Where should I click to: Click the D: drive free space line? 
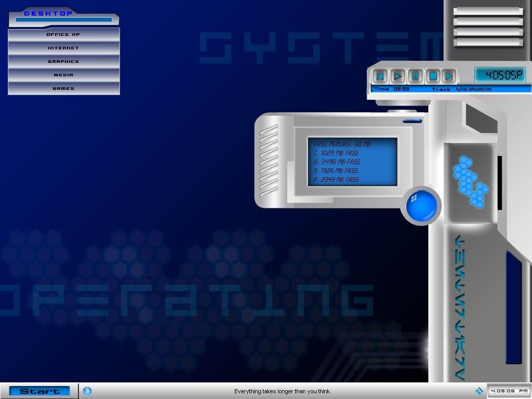pos(337,162)
